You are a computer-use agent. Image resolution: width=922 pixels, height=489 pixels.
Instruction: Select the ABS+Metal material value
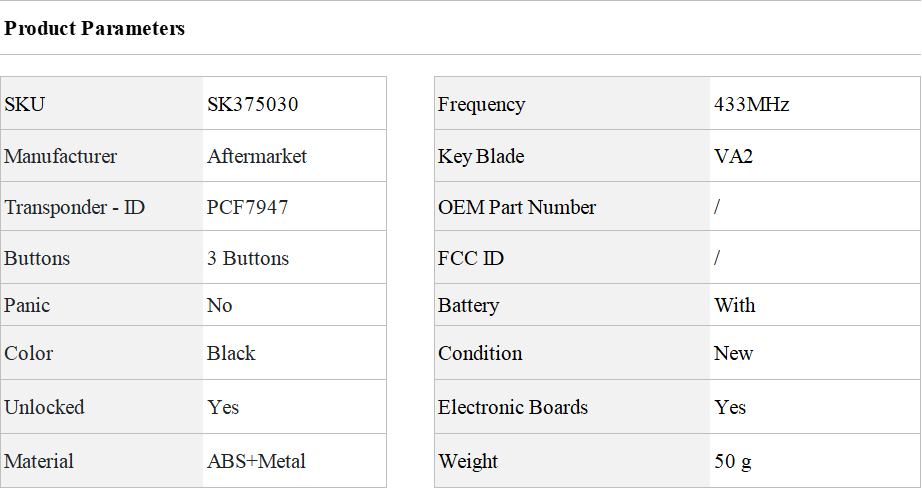[257, 461]
